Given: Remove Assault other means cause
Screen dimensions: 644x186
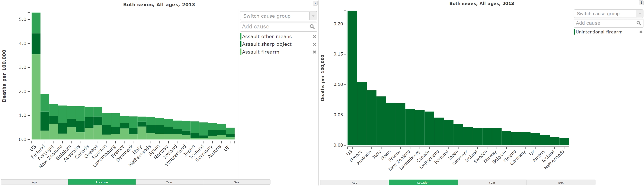Looking at the screenshot, I should click(x=314, y=37).
